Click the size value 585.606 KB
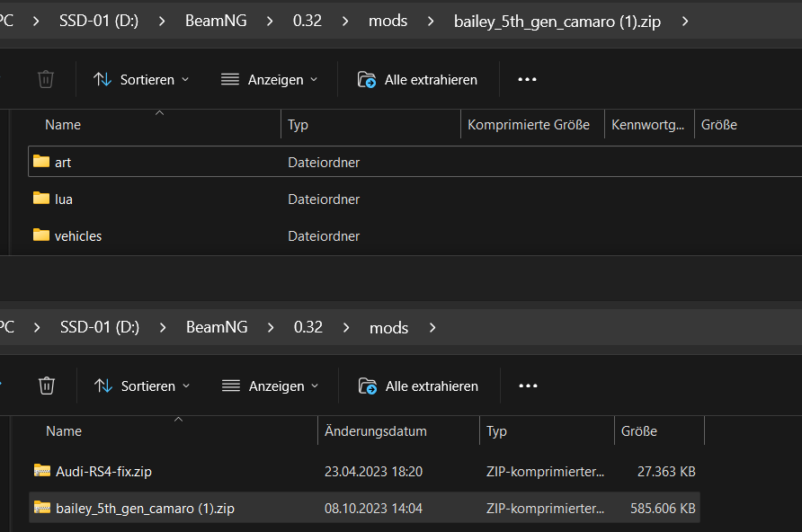 click(x=663, y=508)
